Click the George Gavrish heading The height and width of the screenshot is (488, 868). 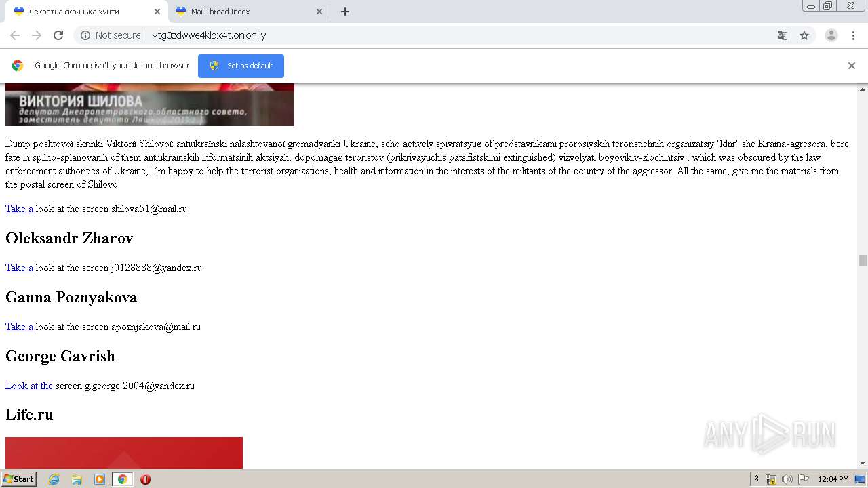pos(60,356)
